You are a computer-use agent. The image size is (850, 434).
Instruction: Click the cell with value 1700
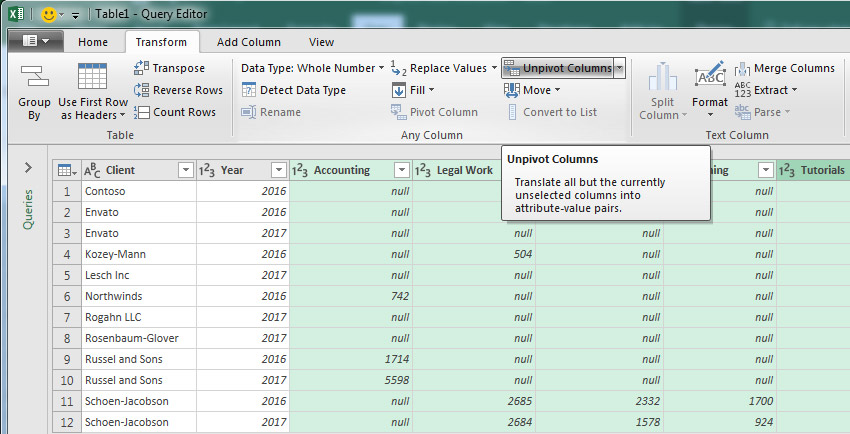point(720,401)
